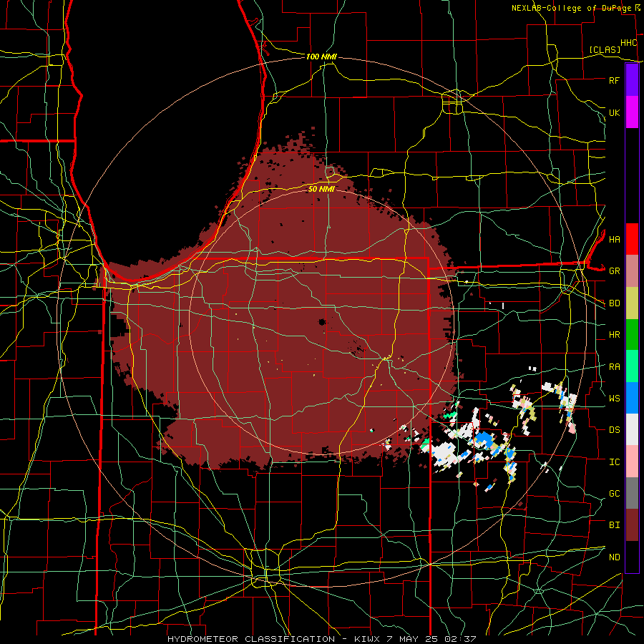
Task: Select the 'DS' legend label
Action: point(614,430)
